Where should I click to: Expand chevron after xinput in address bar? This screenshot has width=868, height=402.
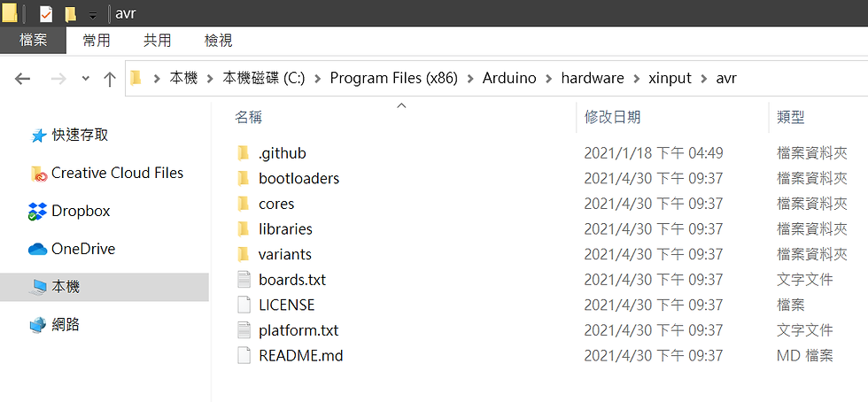pos(704,79)
